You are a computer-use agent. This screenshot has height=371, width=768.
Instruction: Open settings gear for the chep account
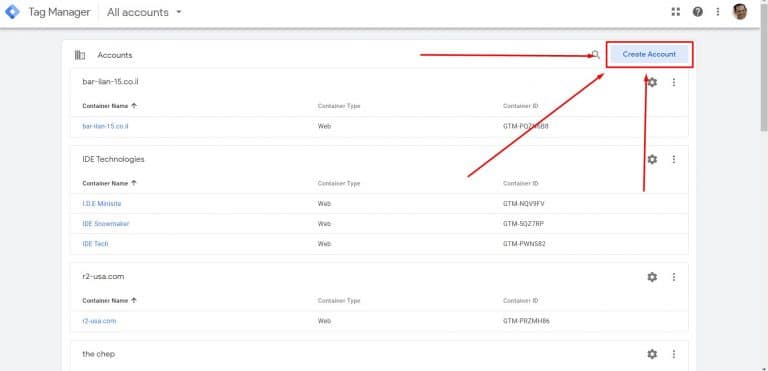click(652, 354)
